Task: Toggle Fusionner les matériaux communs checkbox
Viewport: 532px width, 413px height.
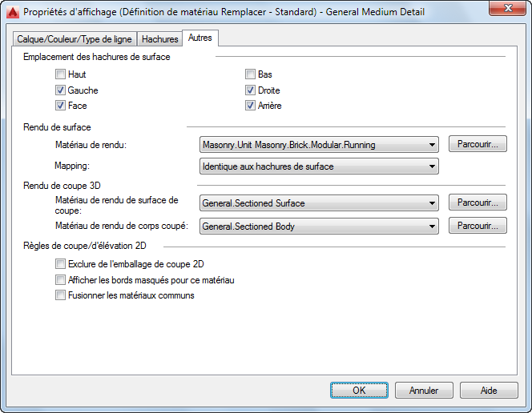Action: 61,295
